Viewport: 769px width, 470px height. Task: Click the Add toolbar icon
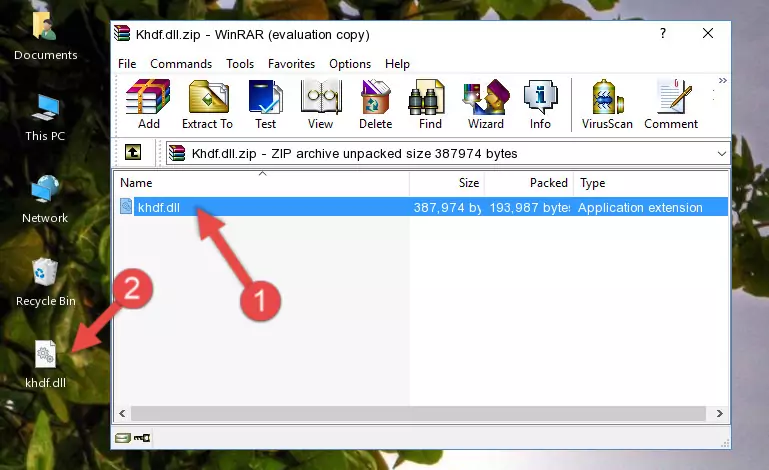(x=148, y=104)
